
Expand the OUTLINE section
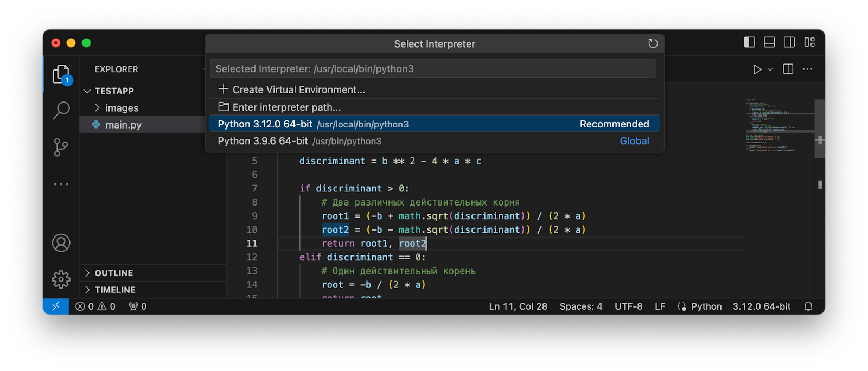[153, 273]
